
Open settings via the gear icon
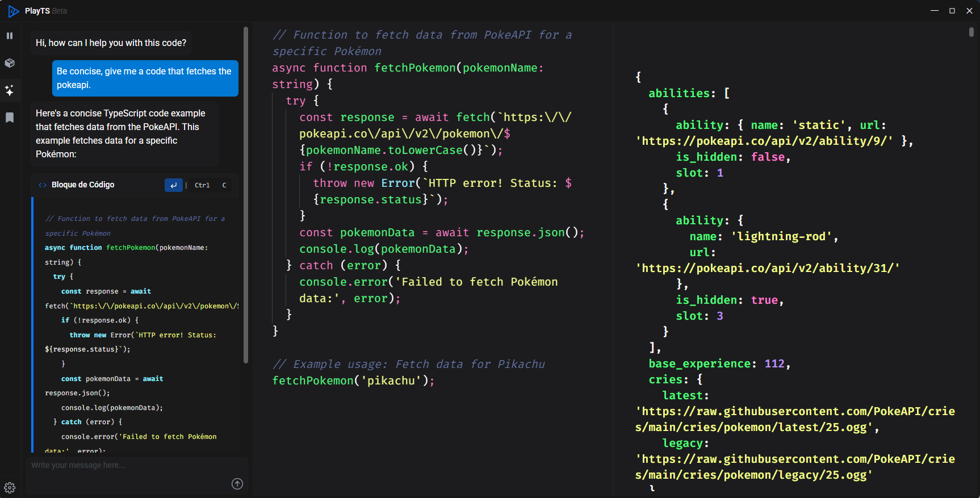[x=10, y=487]
